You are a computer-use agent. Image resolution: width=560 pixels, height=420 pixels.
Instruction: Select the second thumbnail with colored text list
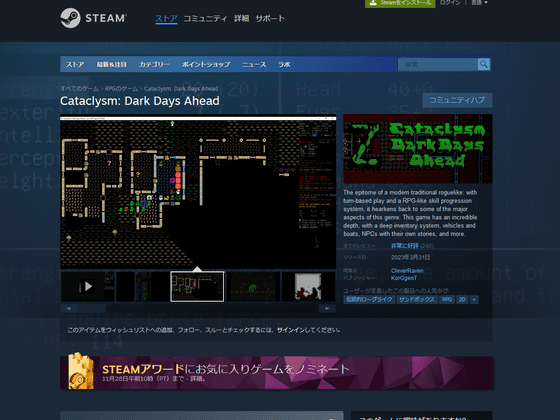pos(143,286)
